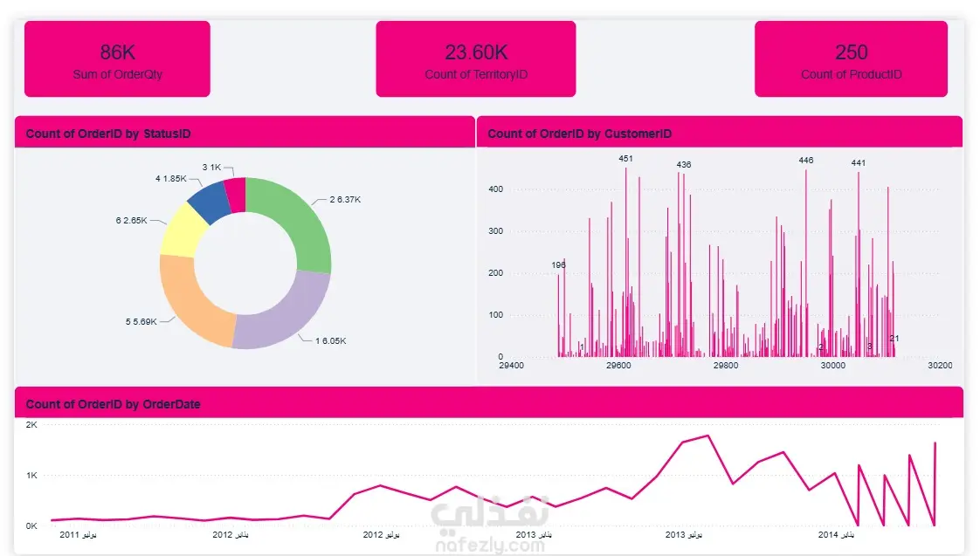Click the '4 1.85K' donut label

(x=170, y=179)
